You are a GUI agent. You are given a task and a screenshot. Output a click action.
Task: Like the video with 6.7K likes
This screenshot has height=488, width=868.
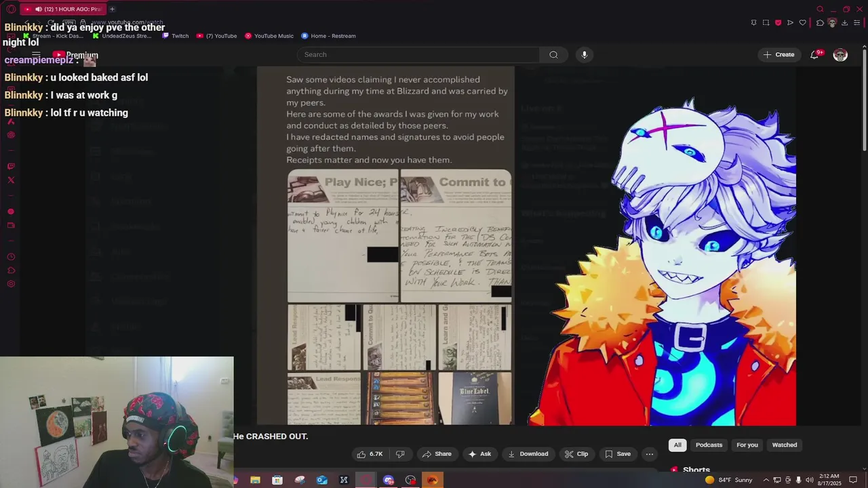[370, 454]
